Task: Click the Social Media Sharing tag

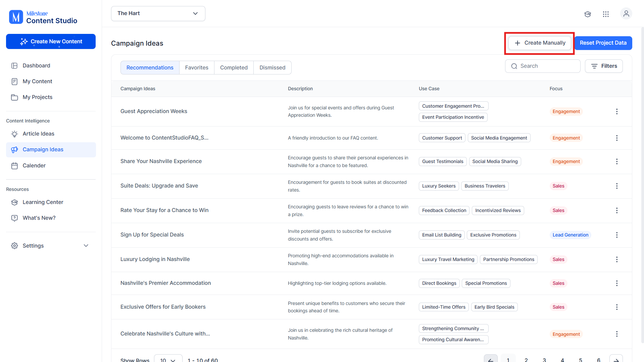Action: pyautogui.click(x=495, y=162)
